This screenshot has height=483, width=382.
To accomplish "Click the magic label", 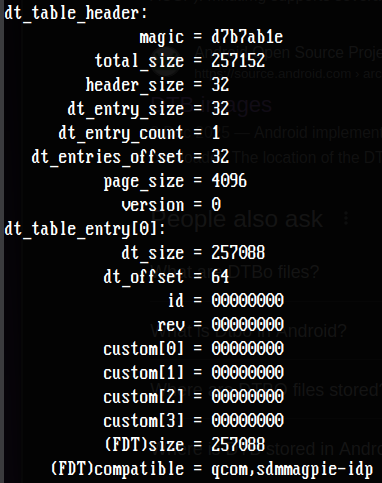I will (162, 38).
